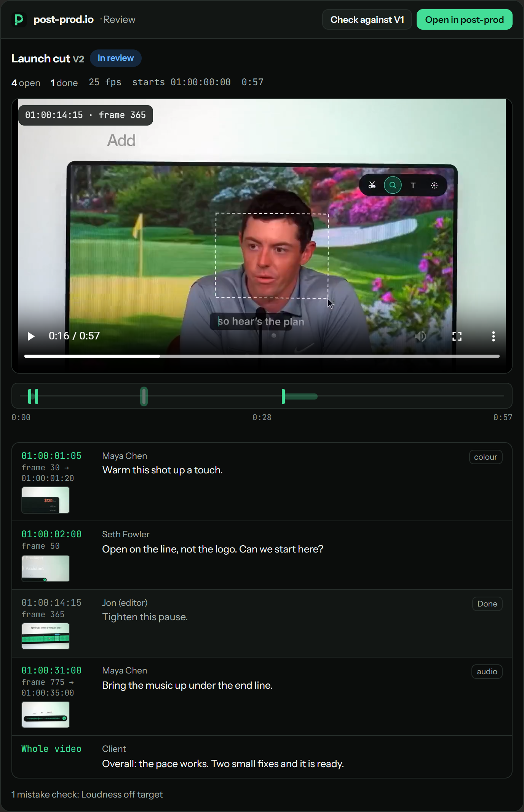The image size is (524, 812).
Task: Click the '01:00:14:15 · frame 365' overlay
Action: 86,115
